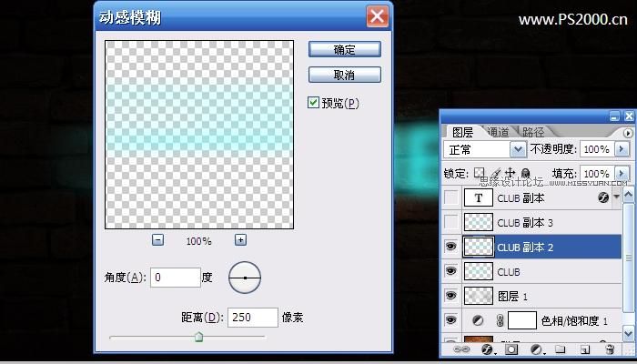The image size is (637, 364).
Task: Select the CLUB 副本 3 layer name
Action: [525, 223]
